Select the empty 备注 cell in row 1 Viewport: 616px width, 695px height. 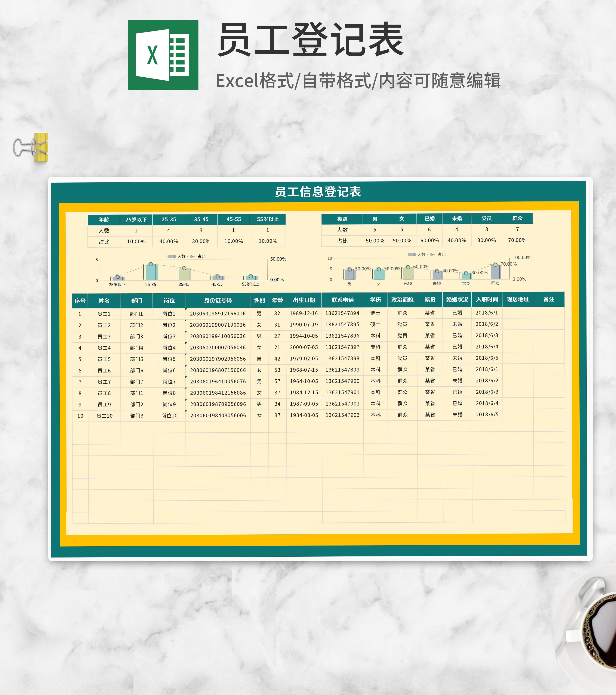point(549,312)
